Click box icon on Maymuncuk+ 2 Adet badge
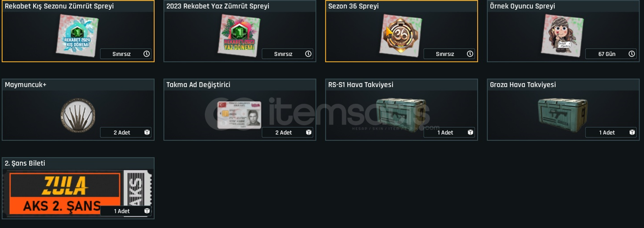The image size is (644, 228). pyautogui.click(x=147, y=133)
